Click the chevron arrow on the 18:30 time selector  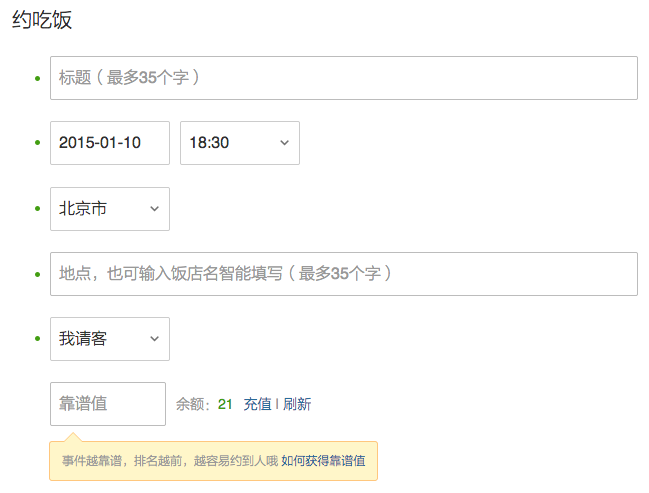[284, 143]
